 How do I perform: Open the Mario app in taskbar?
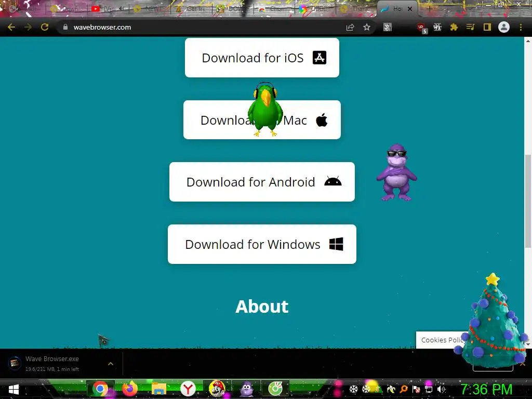tap(217, 389)
